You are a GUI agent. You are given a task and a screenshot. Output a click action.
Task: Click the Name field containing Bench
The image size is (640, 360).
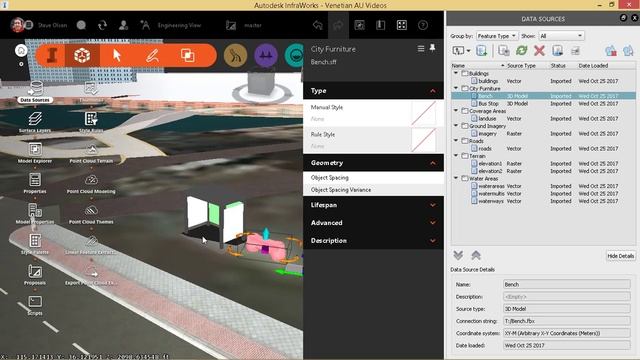tap(567, 284)
